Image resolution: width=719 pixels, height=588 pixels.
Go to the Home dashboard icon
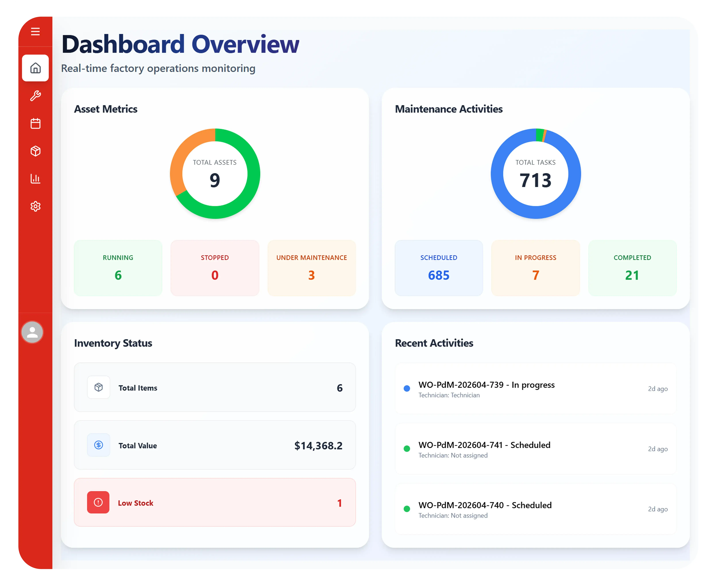[x=35, y=68]
